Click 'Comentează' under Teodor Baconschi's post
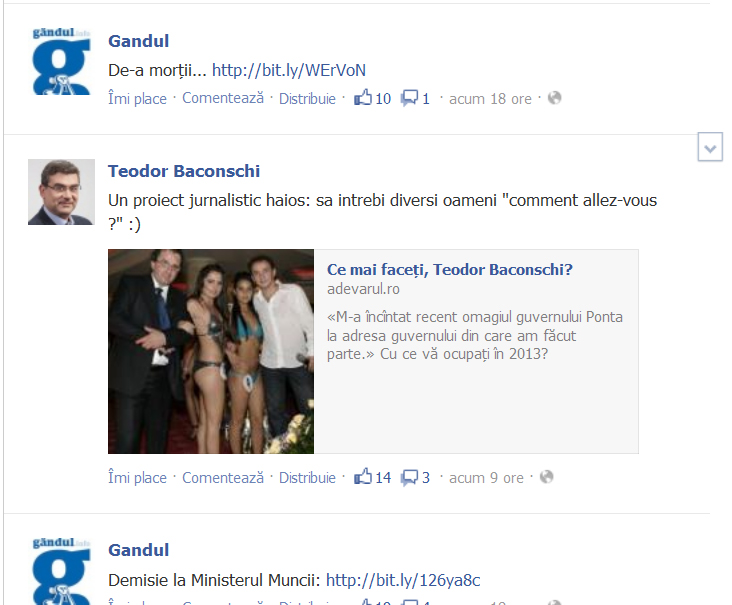The width and height of the screenshot is (732, 605). pyautogui.click(x=223, y=478)
